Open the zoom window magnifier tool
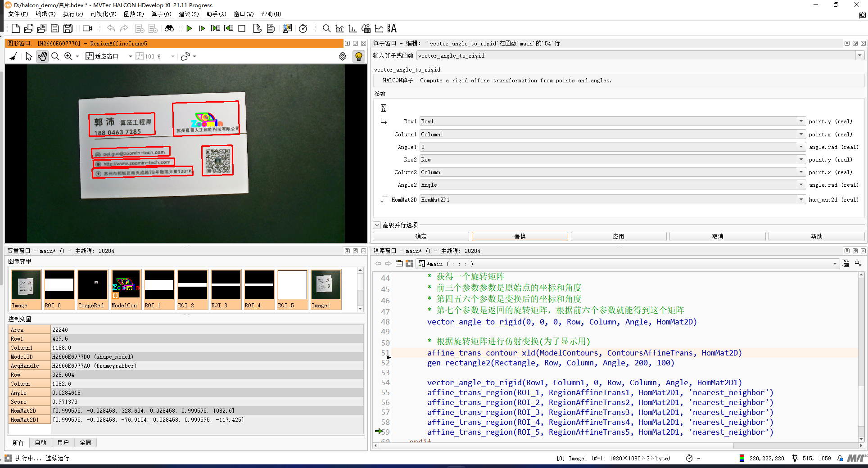868x468 pixels. tap(327, 28)
